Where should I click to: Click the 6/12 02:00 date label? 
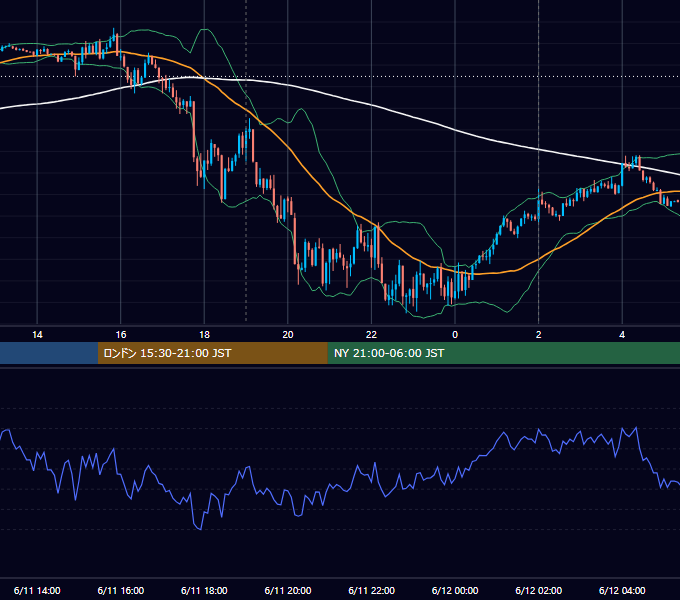(x=539, y=590)
